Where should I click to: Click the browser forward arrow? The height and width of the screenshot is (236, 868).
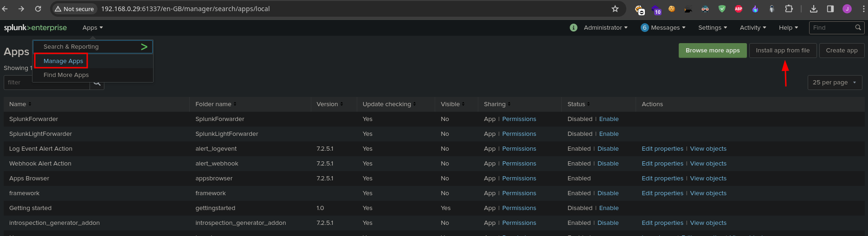pyautogui.click(x=21, y=9)
